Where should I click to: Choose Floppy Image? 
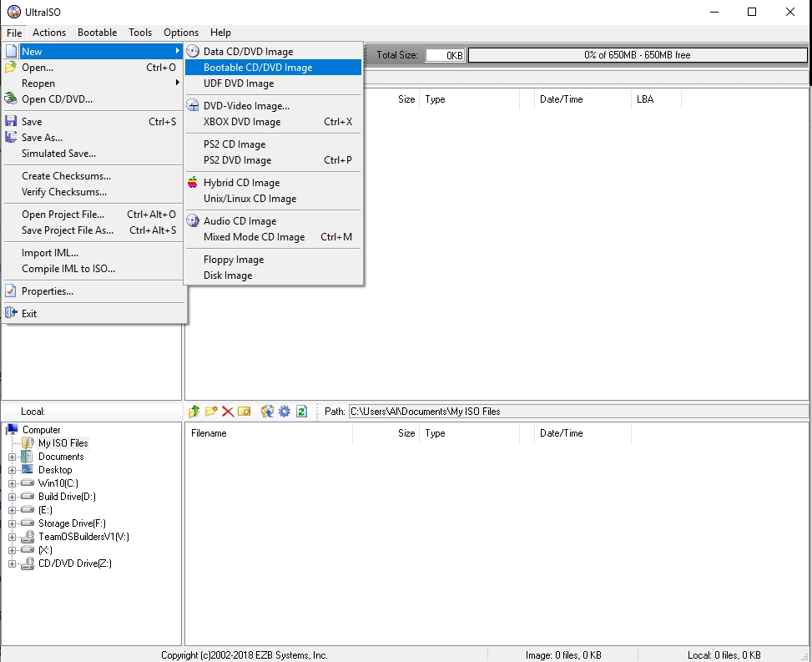point(273,260)
